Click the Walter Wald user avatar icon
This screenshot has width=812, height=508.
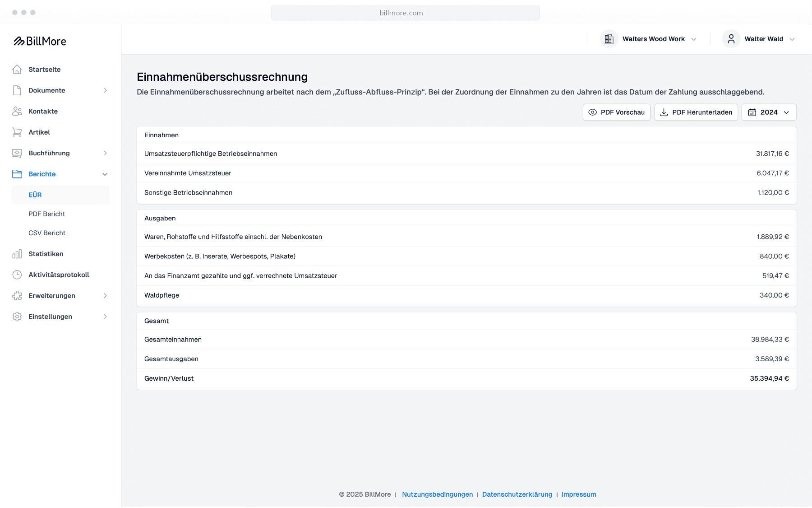(x=731, y=39)
